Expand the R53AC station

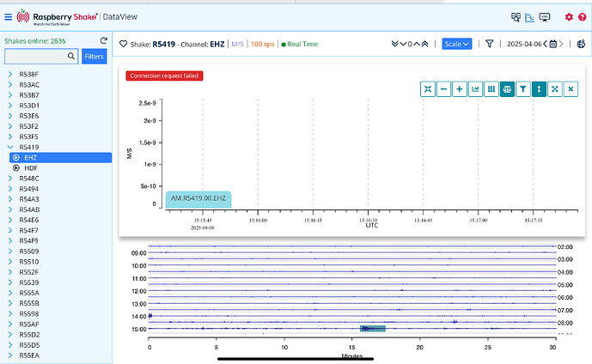tap(10, 85)
